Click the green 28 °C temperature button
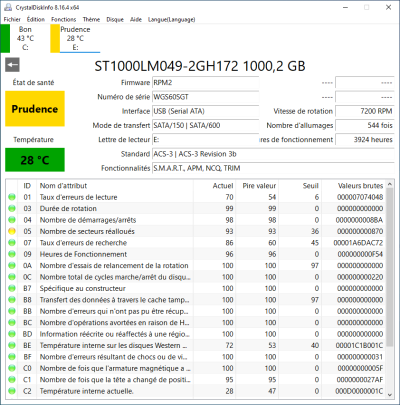400x405 pixels. click(x=35, y=160)
